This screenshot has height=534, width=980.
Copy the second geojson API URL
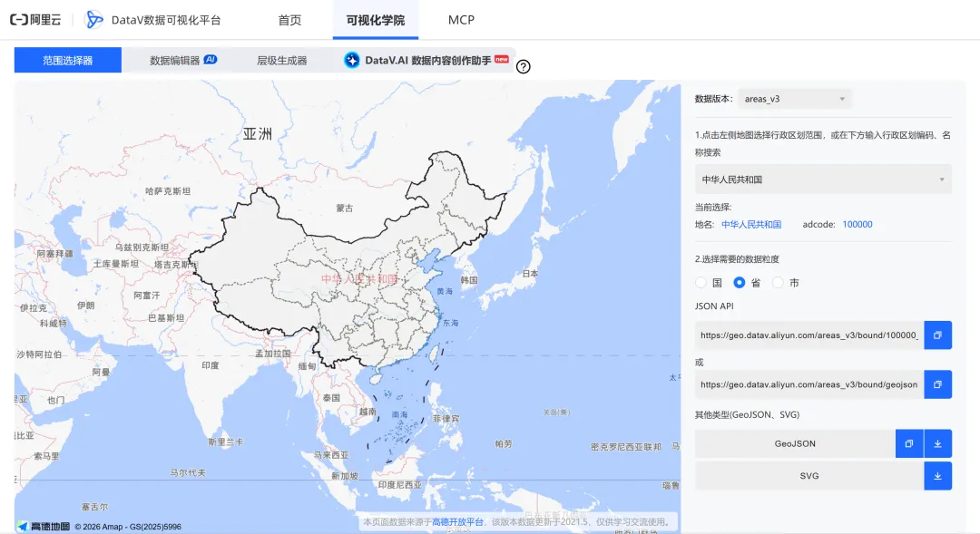pyautogui.click(x=937, y=384)
